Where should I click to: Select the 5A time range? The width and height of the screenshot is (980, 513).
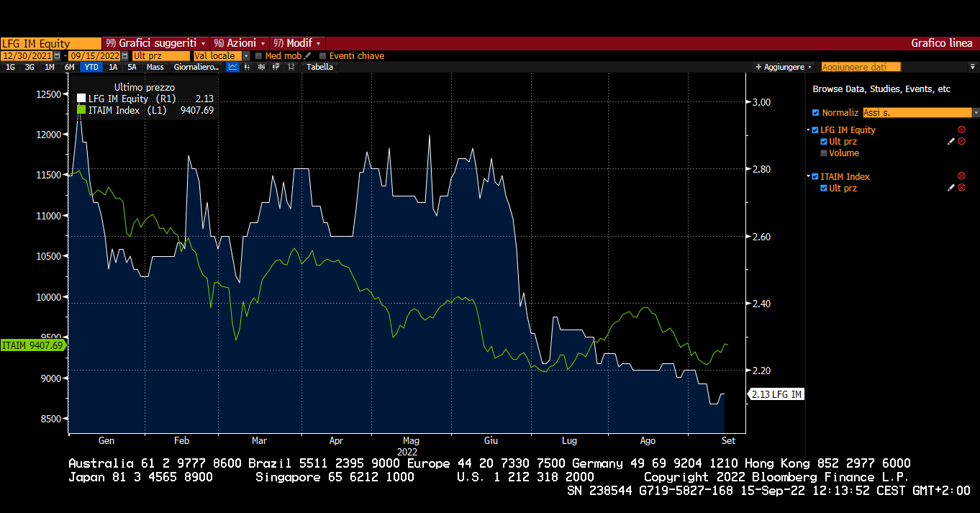pos(132,67)
